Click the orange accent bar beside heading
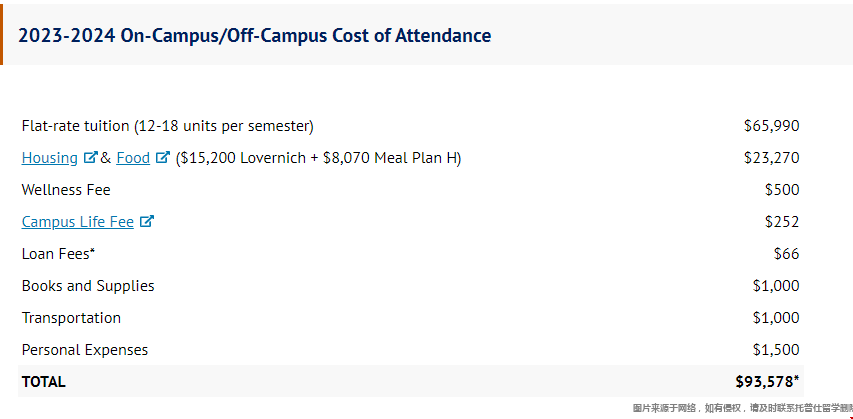 (x=2, y=33)
